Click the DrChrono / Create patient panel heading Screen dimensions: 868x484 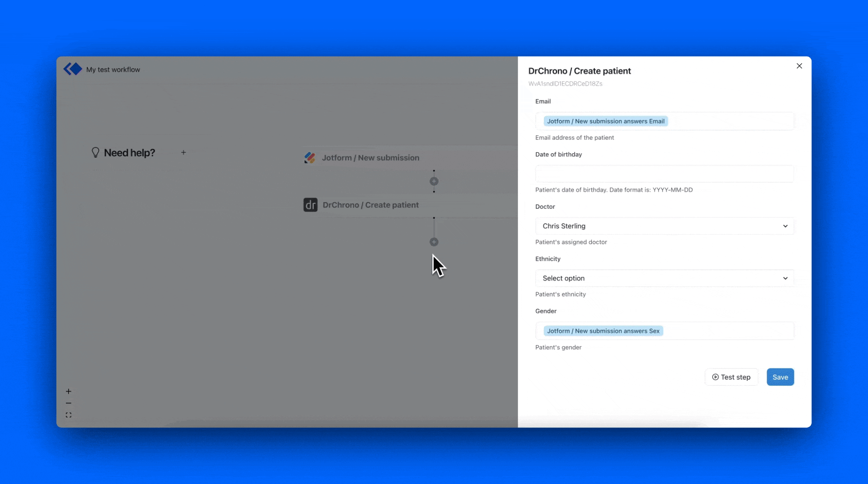(x=579, y=71)
